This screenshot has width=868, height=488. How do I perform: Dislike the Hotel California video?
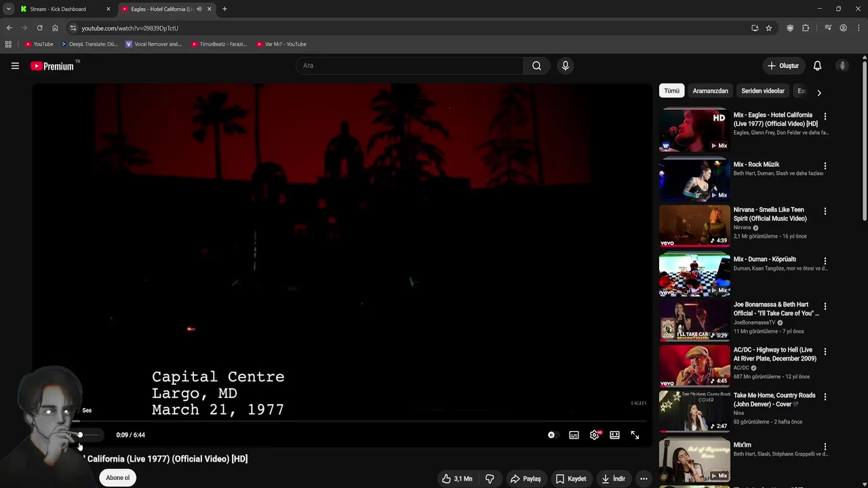490,479
